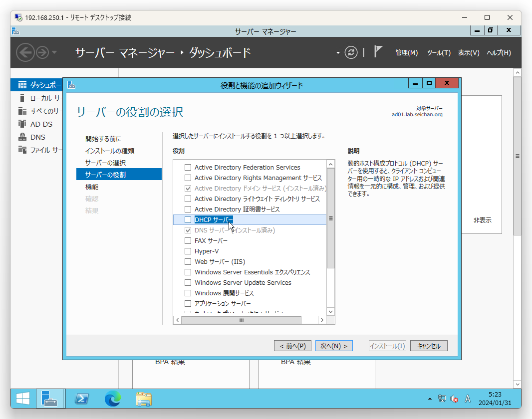Click the refresh icon in Server Manager header
532x419 pixels.
click(x=351, y=52)
